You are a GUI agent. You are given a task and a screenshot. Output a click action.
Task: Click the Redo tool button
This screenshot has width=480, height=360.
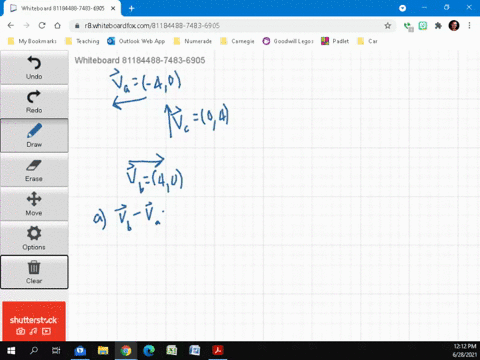pyautogui.click(x=34, y=102)
